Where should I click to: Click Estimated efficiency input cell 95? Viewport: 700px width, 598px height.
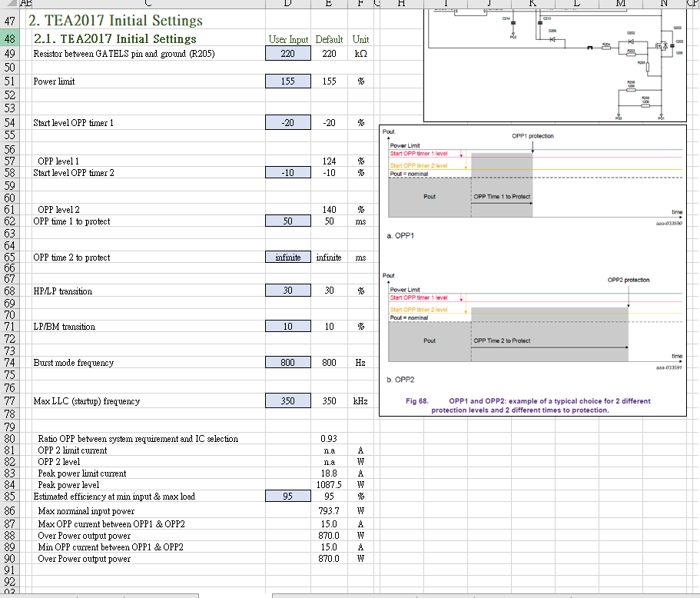click(288, 497)
